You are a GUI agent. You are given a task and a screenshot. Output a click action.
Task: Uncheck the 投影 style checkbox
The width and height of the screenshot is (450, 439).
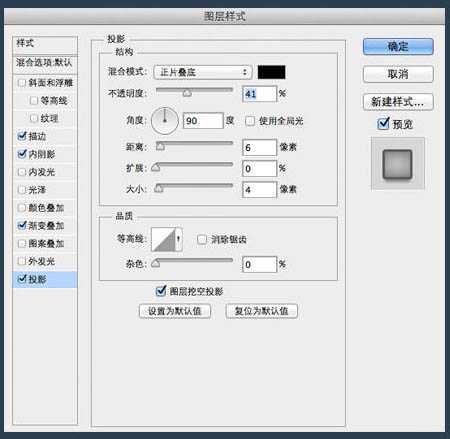pyautogui.click(x=22, y=279)
